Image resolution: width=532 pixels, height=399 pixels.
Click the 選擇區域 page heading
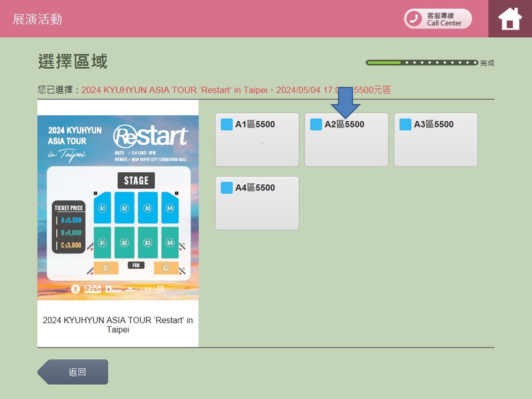click(x=73, y=62)
